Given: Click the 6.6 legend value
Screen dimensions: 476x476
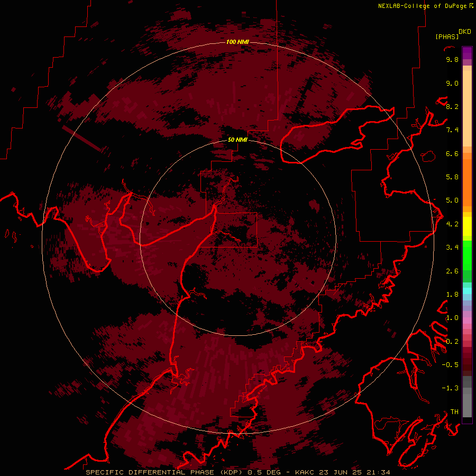Looking at the screenshot, I should 452,153.
